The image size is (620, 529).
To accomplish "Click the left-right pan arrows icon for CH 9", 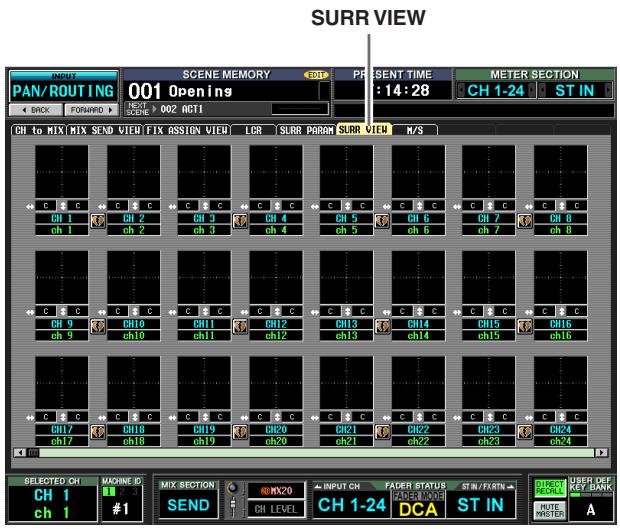I will coord(30,312).
